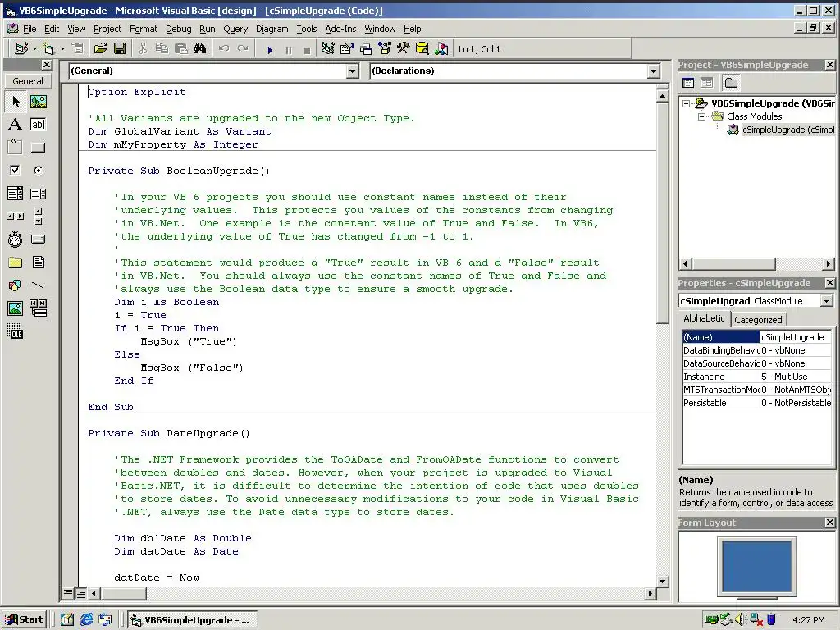Click the Persistable property row
The width and height of the screenshot is (840, 630).
[757, 403]
